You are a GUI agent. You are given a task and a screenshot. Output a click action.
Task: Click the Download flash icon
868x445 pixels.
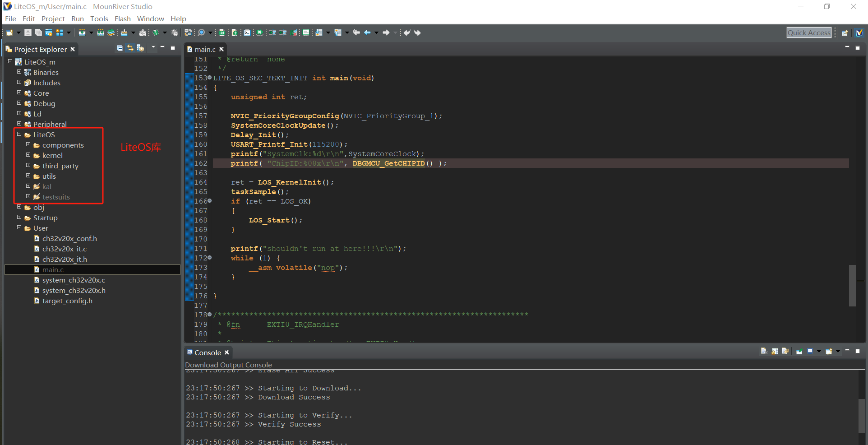pyautogui.click(x=124, y=32)
